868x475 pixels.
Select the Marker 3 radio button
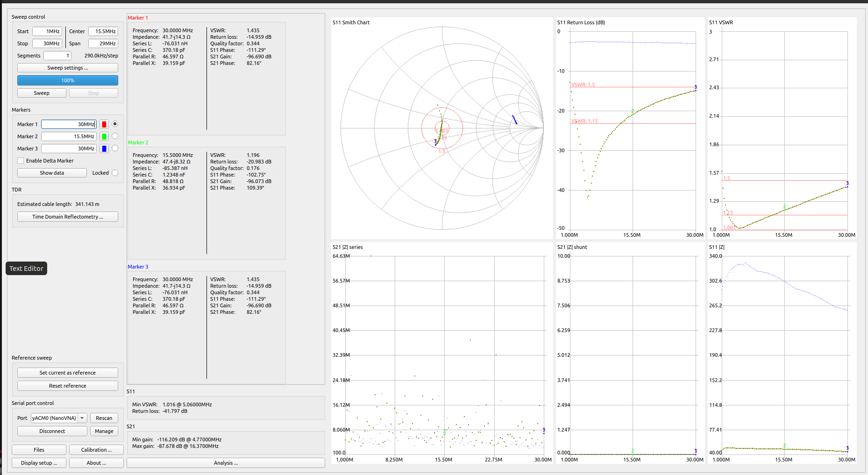point(115,148)
